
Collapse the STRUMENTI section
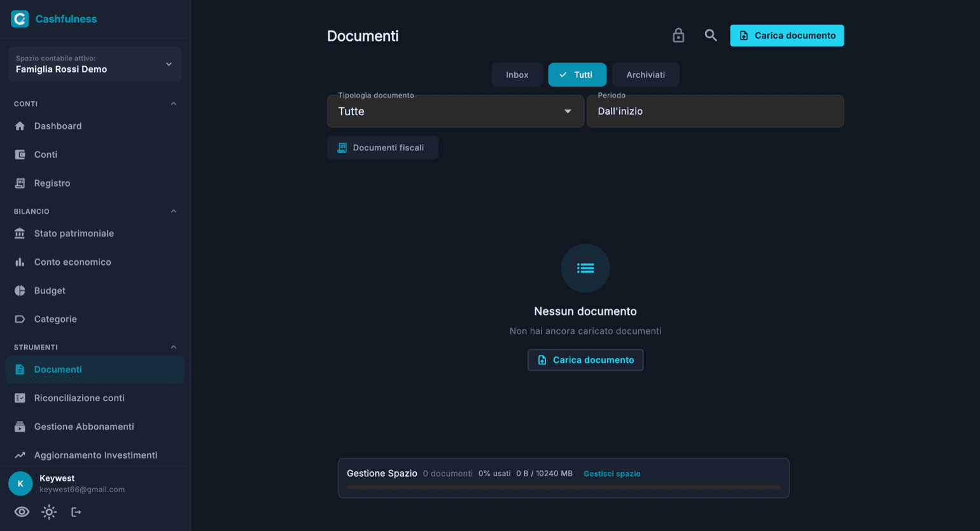tap(174, 347)
